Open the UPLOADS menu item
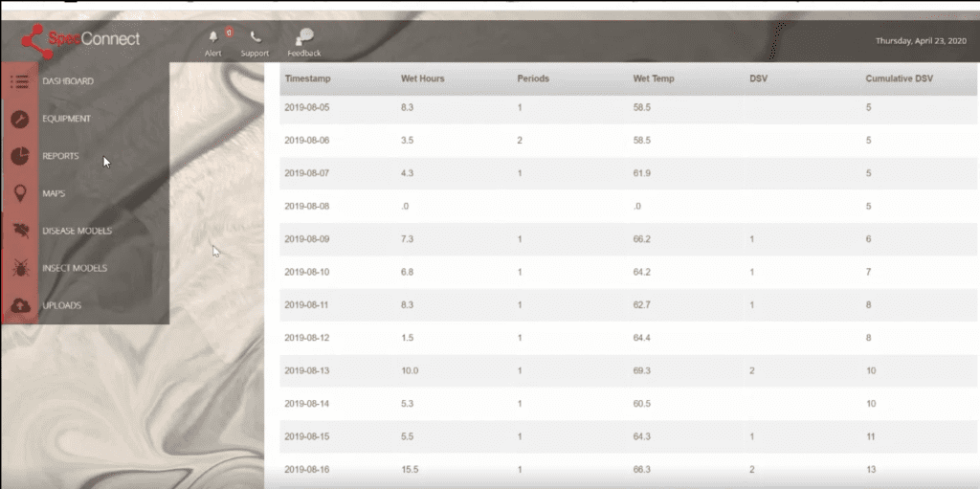980x489 pixels. pos(61,305)
